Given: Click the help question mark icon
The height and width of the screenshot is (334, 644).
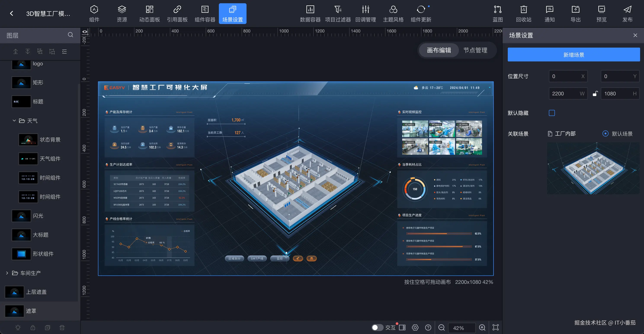Looking at the screenshot, I should pos(428,328).
